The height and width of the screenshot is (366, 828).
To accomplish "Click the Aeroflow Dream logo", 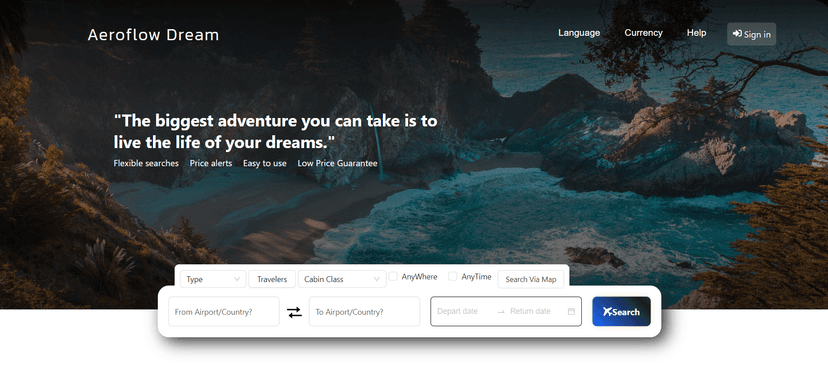I will click(x=153, y=35).
